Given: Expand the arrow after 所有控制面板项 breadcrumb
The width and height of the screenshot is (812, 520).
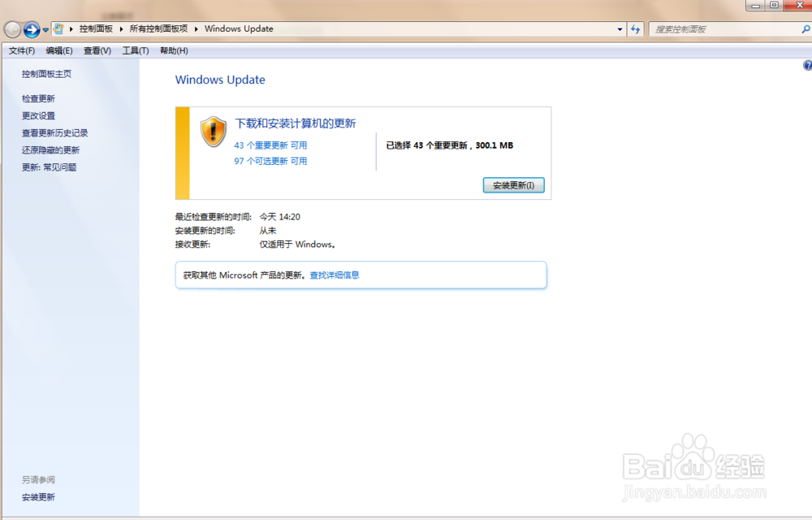Looking at the screenshot, I should 197,29.
